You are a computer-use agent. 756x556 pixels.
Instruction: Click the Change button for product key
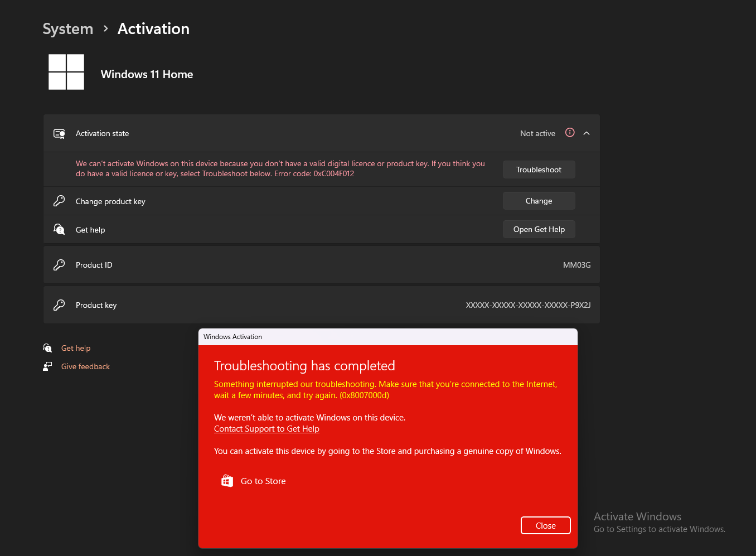(539, 201)
